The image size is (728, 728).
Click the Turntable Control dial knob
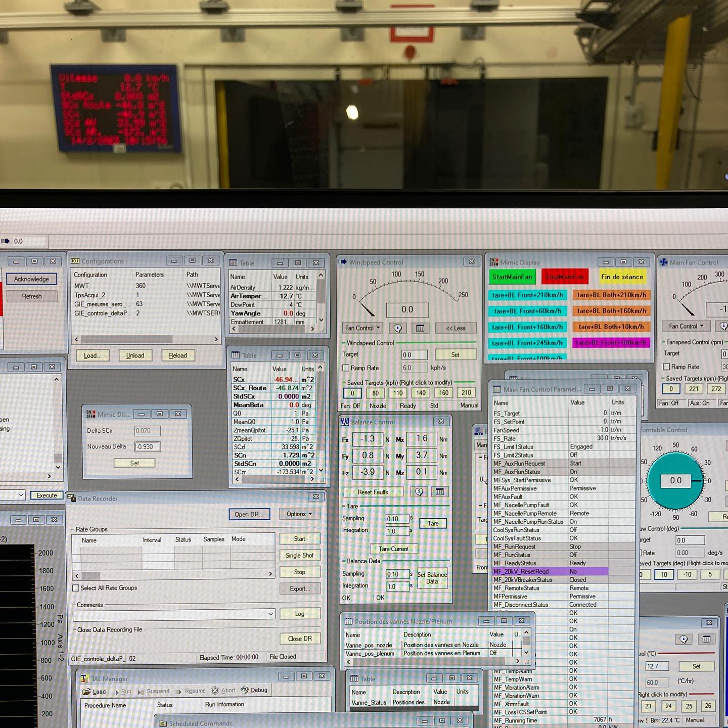click(675, 480)
